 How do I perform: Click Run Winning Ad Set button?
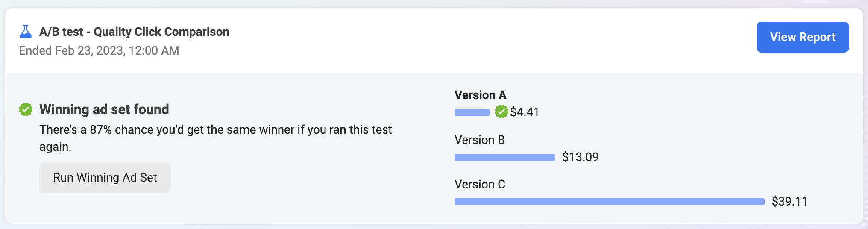coord(105,178)
